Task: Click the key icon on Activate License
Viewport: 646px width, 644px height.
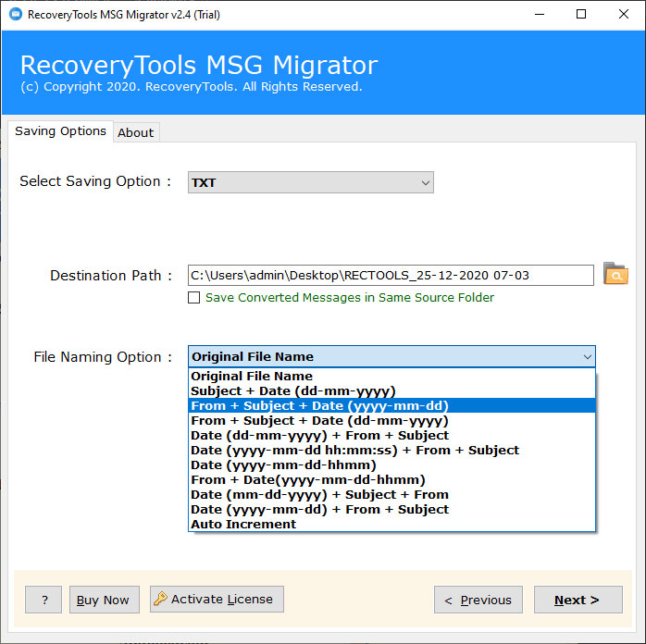Action: [160, 599]
